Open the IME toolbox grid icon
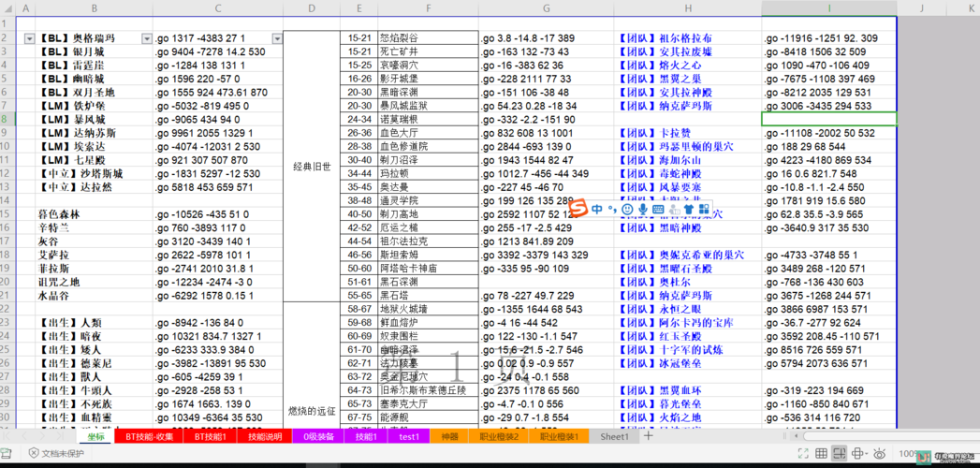 click(703, 209)
